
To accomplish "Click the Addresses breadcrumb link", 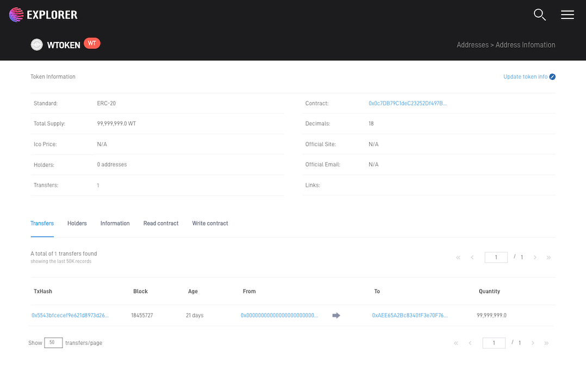I will [x=472, y=45].
